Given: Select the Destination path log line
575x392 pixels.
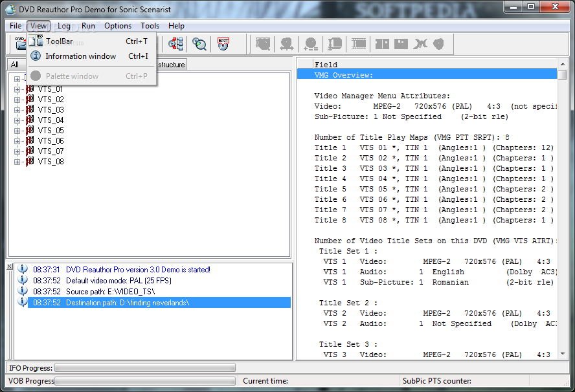Looking at the screenshot, I should tap(159, 302).
